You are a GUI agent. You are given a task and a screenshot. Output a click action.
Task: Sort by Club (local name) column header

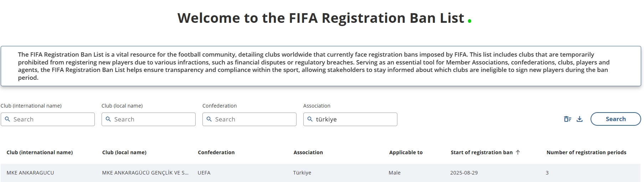tap(124, 152)
